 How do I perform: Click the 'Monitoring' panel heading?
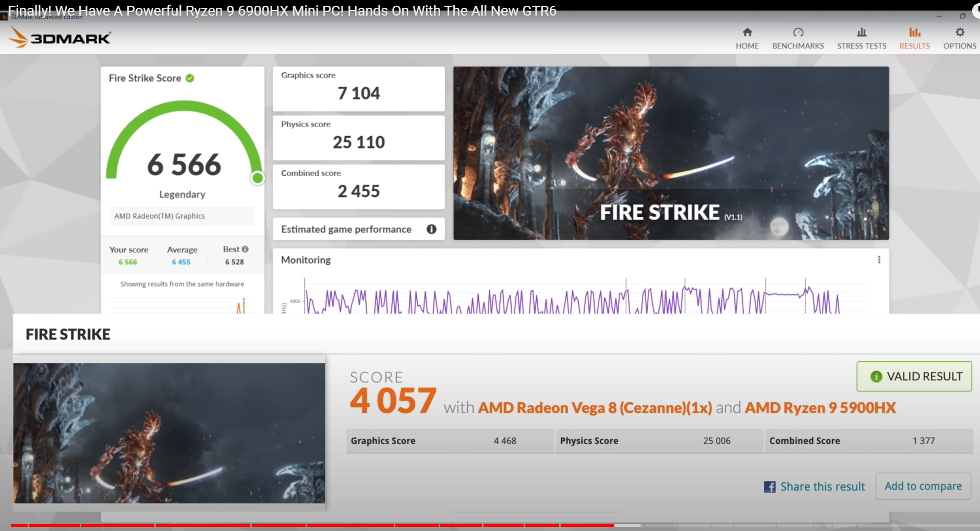[306, 260]
